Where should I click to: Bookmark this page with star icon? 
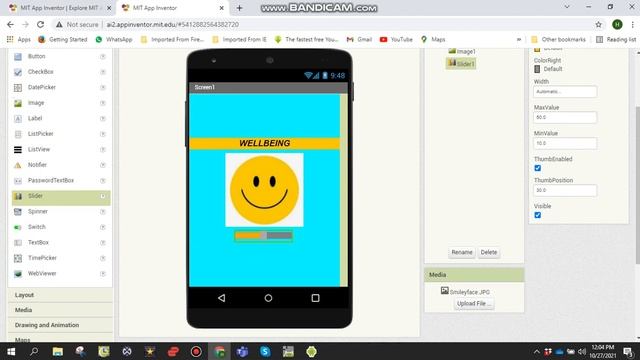coord(598,24)
